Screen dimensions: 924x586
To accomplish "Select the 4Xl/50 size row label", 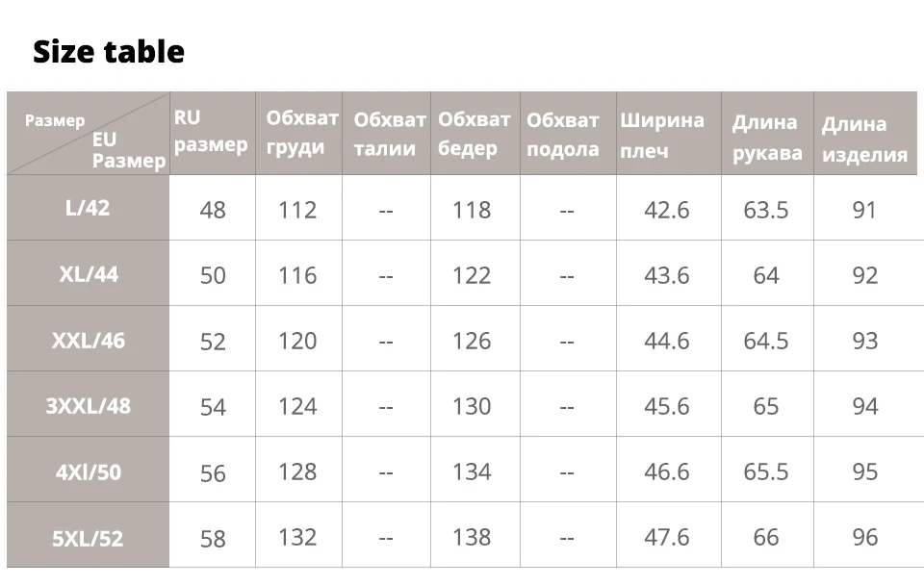I will [x=88, y=471].
